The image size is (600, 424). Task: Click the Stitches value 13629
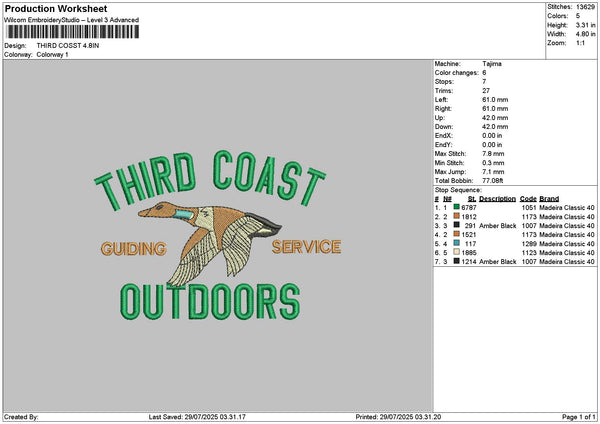[x=585, y=7]
